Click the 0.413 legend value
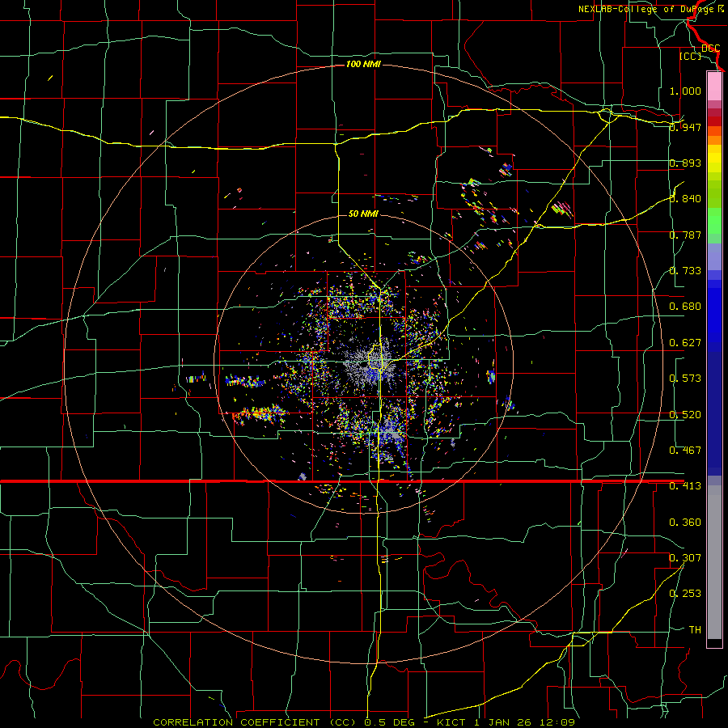This screenshot has height=728, width=728. (685, 486)
